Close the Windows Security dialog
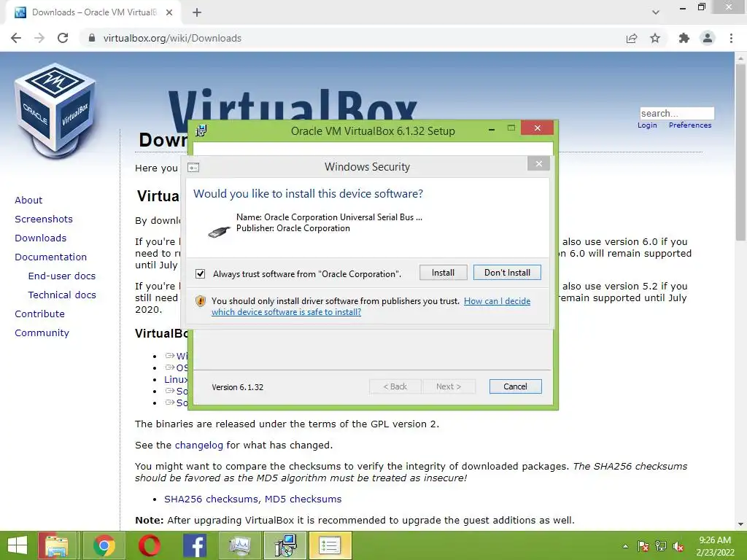The height and width of the screenshot is (560, 747). pyautogui.click(x=538, y=164)
